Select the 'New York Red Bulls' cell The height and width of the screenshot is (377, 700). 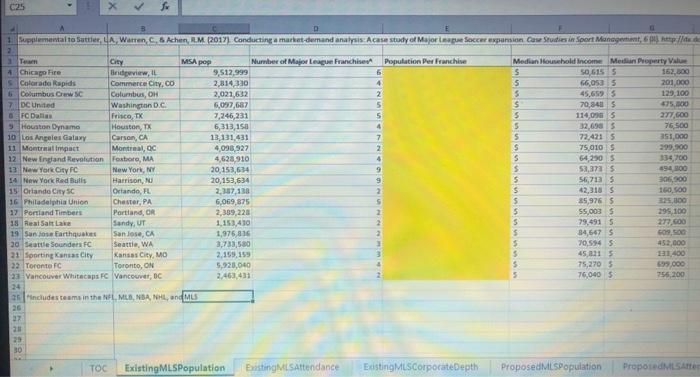[67, 180]
